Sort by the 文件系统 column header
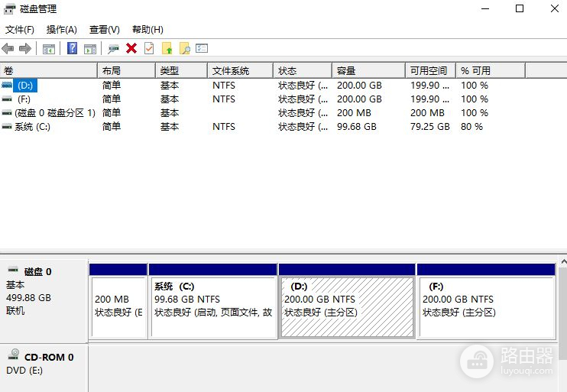 [239, 70]
